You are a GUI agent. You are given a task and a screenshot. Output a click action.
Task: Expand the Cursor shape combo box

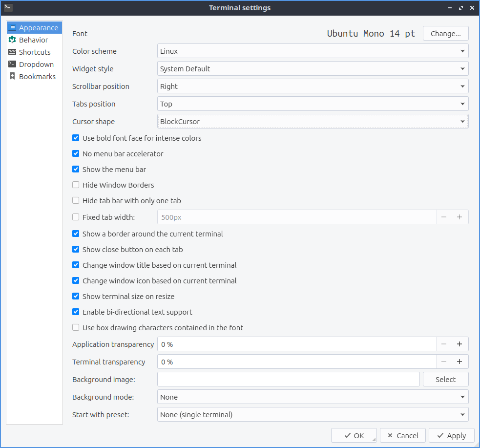click(313, 122)
